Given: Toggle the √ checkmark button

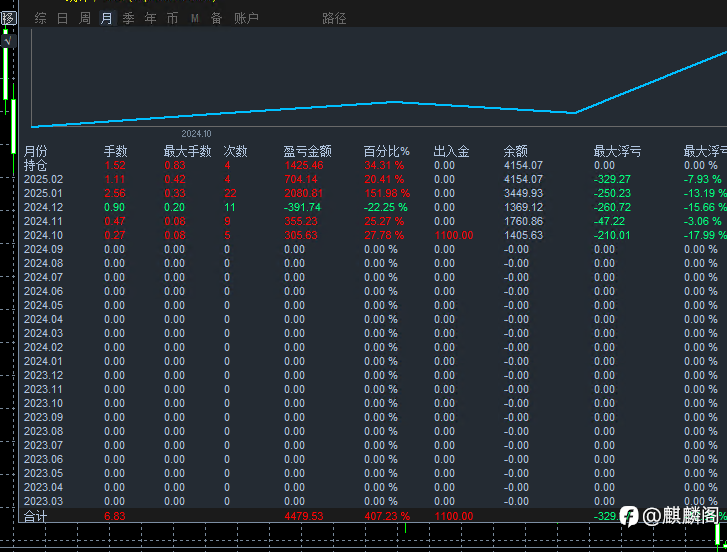Looking at the screenshot, I should [8, 41].
